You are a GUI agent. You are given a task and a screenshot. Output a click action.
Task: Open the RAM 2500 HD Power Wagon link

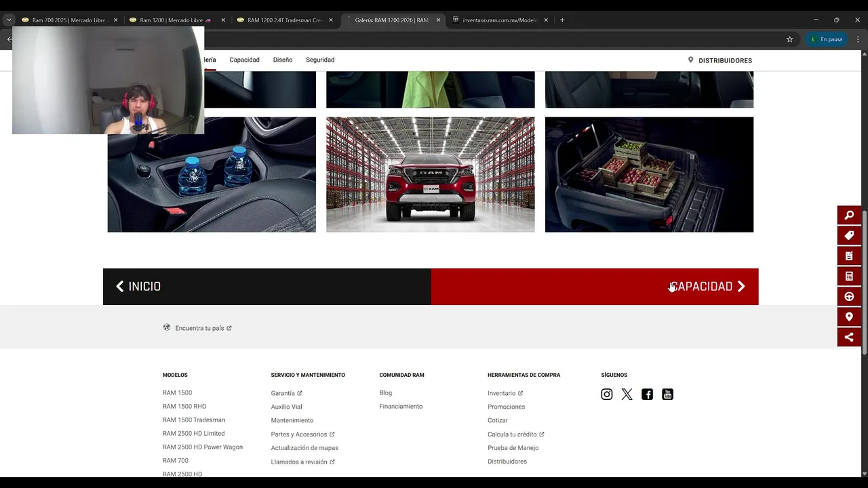pos(203,447)
